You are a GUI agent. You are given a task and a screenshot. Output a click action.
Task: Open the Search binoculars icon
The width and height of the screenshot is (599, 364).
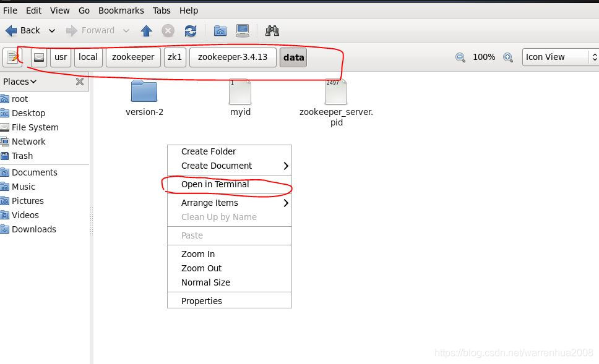[x=272, y=30]
